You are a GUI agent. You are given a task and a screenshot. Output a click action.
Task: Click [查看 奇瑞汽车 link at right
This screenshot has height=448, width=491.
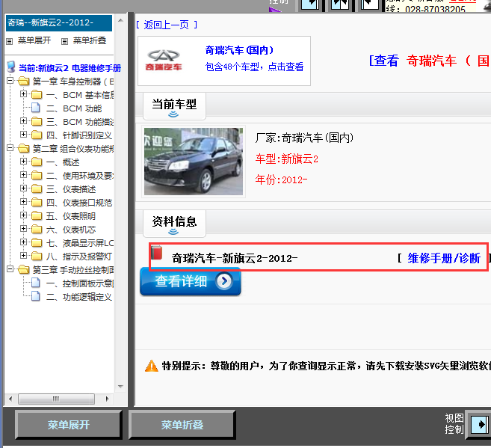(x=429, y=61)
